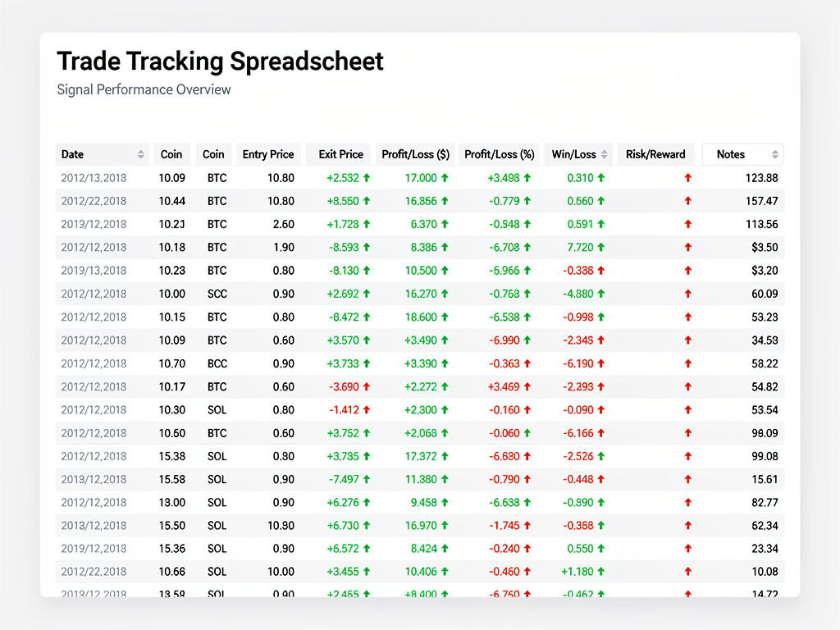Click the 2012/13,2018 date cell

[94, 178]
